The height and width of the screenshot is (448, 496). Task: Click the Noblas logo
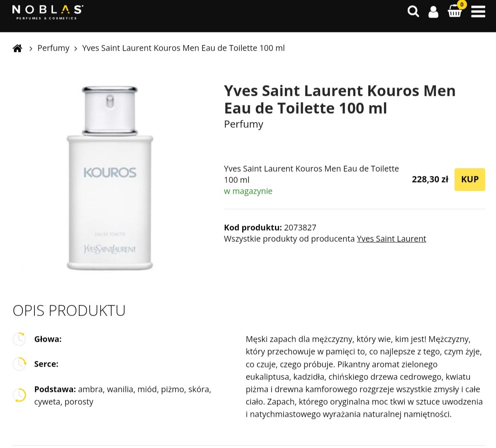47,12
